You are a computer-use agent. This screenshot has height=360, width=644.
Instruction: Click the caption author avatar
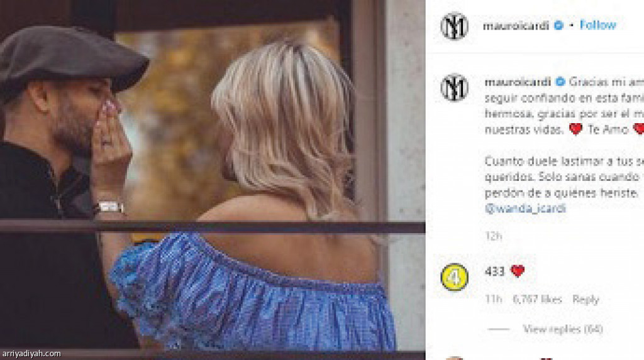(454, 87)
